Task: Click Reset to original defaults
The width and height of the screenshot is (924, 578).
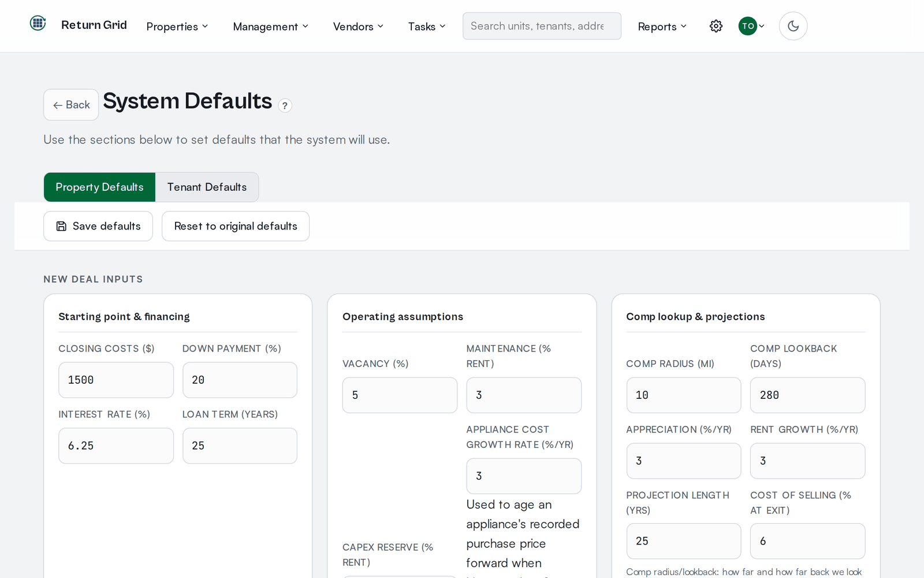Action: [x=236, y=226]
